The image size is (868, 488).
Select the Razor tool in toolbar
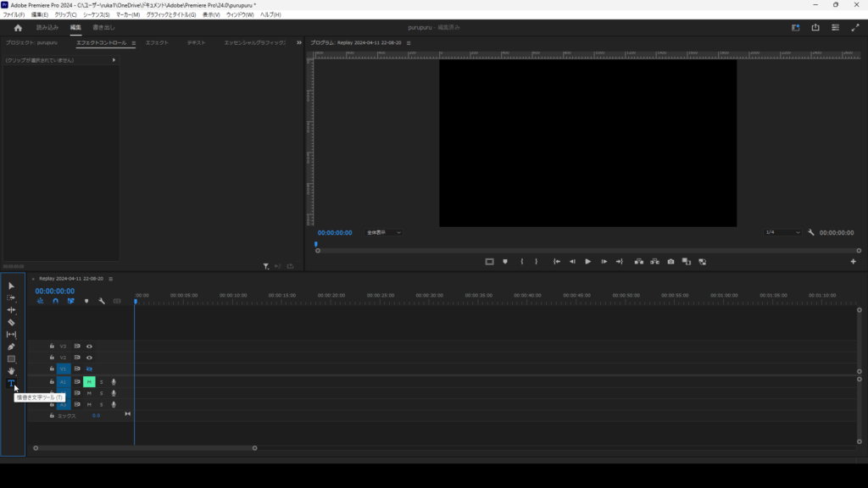11,323
